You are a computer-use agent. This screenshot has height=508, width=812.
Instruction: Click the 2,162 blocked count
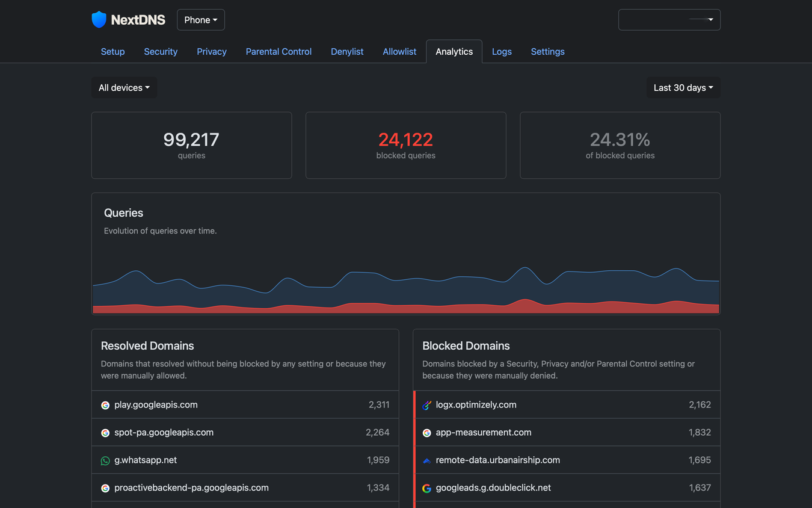tap(700, 405)
